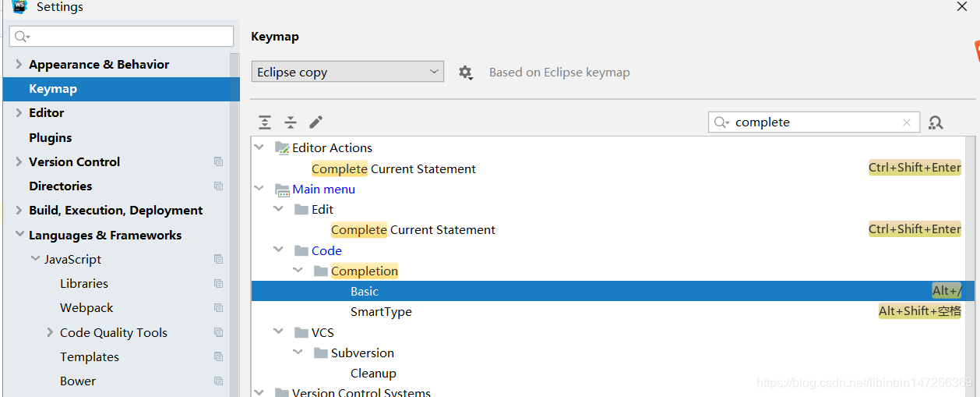Collapse the Completion tree node arrow
980x397 pixels.
[298, 271]
